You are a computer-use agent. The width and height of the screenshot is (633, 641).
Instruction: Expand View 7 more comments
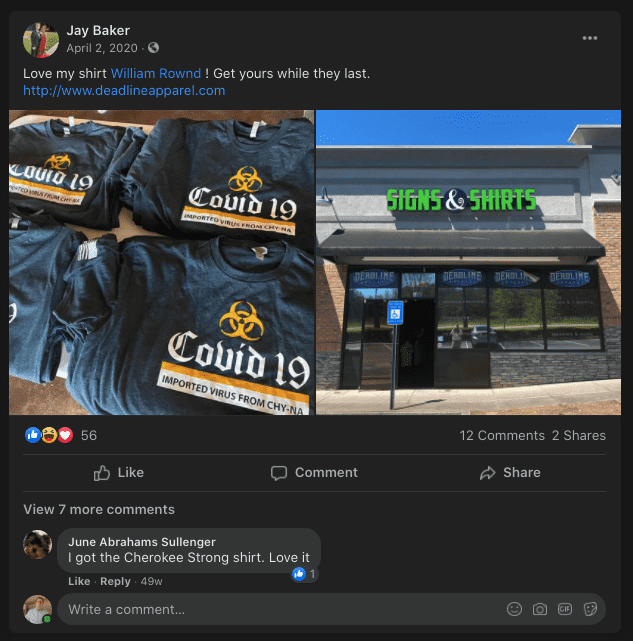[99, 509]
